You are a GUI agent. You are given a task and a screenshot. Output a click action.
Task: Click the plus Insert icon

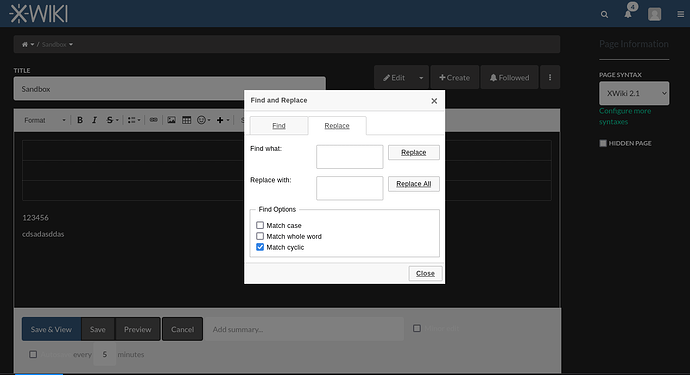(x=220, y=120)
